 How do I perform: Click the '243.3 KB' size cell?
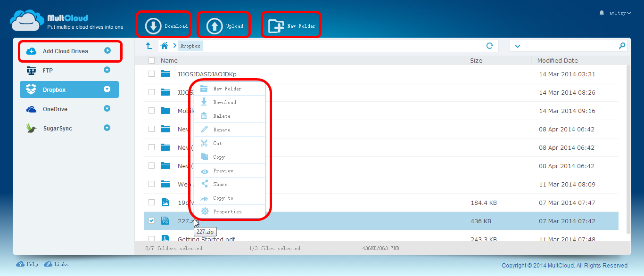pos(484,239)
